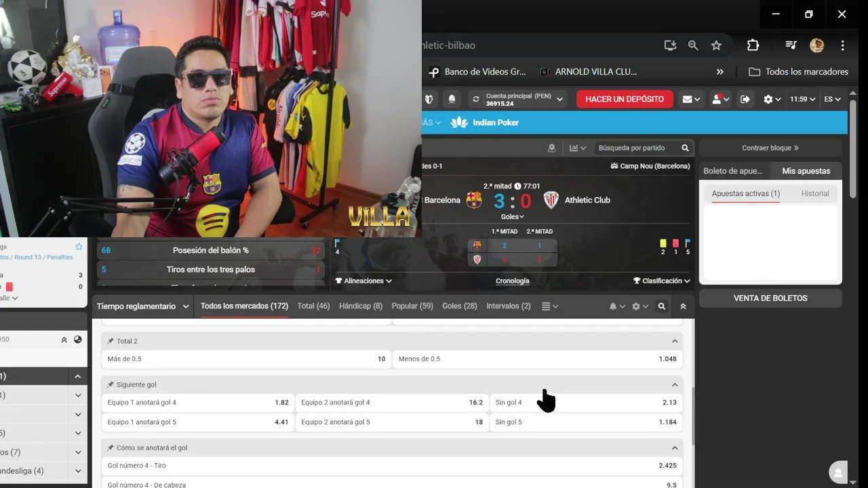
Task: Change language via ES dropdown
Action: tap(832, 99)
